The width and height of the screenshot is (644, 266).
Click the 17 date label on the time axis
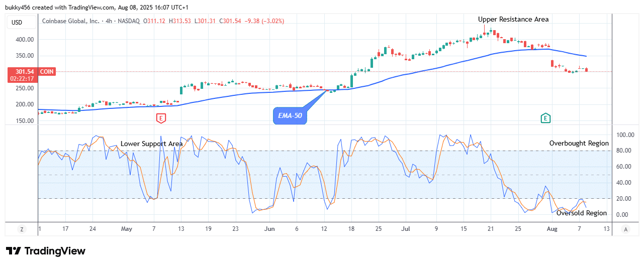[65, 228]
